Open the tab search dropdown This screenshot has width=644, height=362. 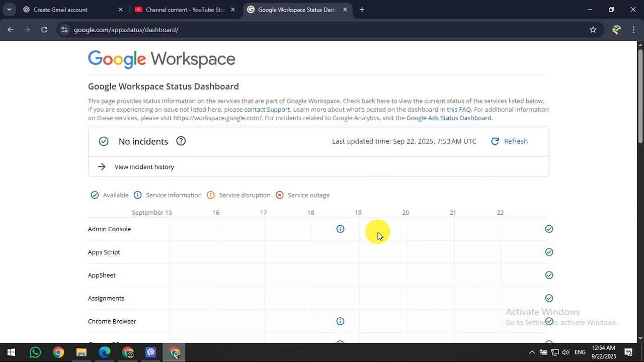(x=9, y=10)
